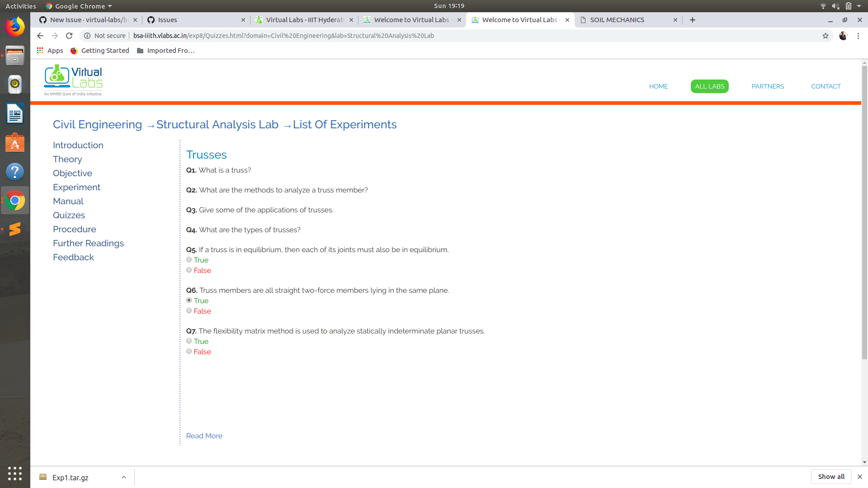Launch the Rhythmbox icon in the dock
The height and width of the screenshot is (488, 868).
15,84
